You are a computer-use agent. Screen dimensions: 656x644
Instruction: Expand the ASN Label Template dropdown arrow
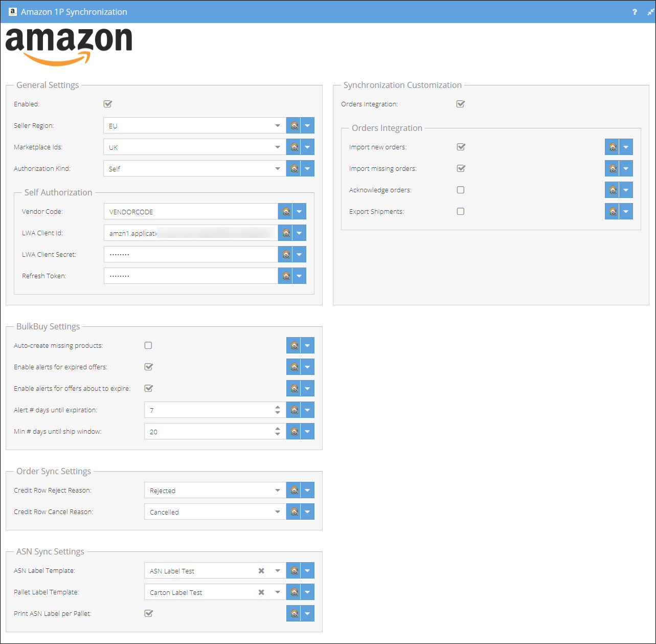[x=278, y=571]
